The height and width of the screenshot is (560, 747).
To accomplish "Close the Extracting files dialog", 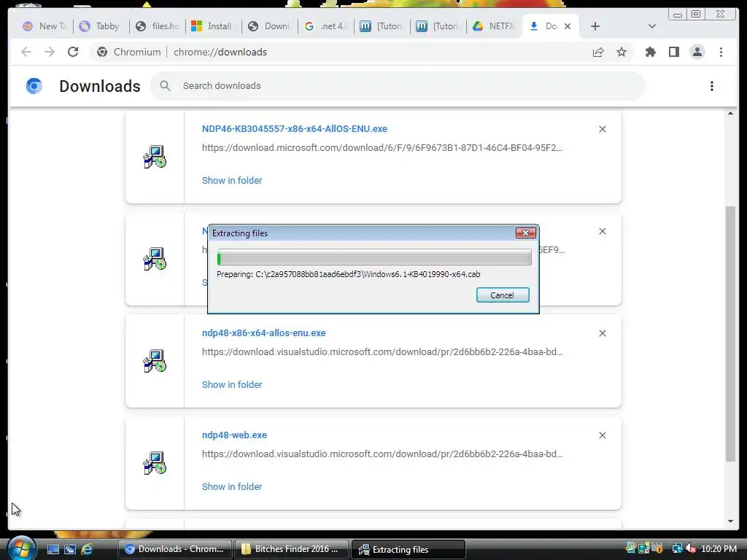I will pos(525,233).
